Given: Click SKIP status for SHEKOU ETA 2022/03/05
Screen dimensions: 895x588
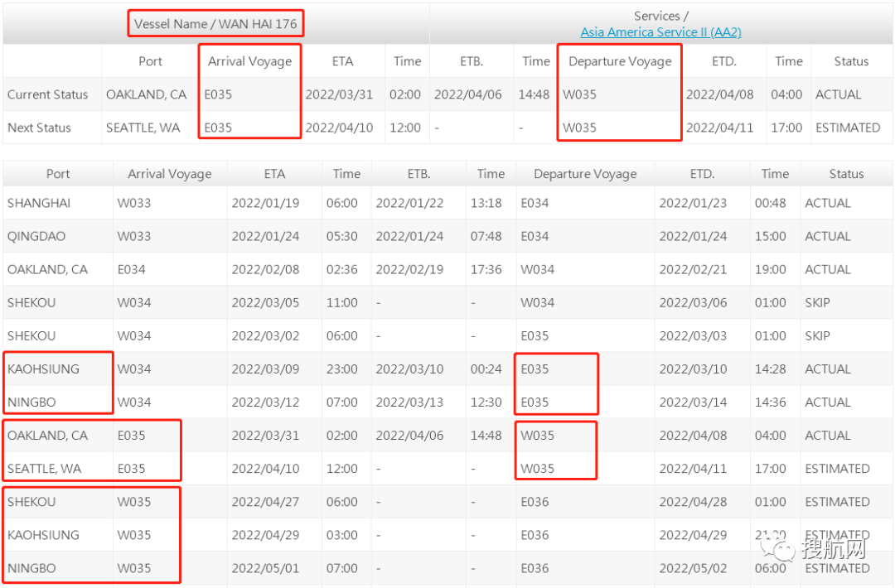Looking at the screenshot, I should (x=816, y=302).
